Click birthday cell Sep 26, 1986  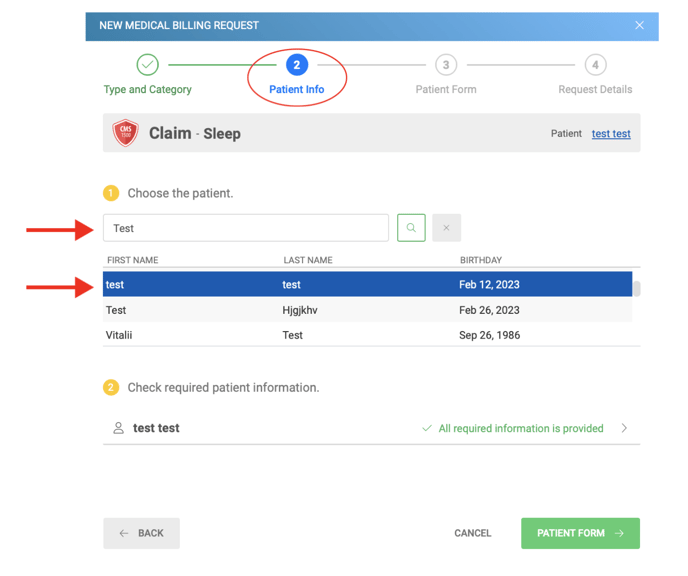pyautogui.click(x=489, y=335)
